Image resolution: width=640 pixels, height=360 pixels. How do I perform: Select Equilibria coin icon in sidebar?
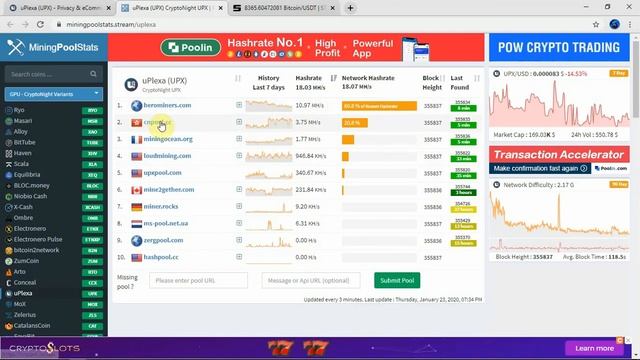click(9, 175)
